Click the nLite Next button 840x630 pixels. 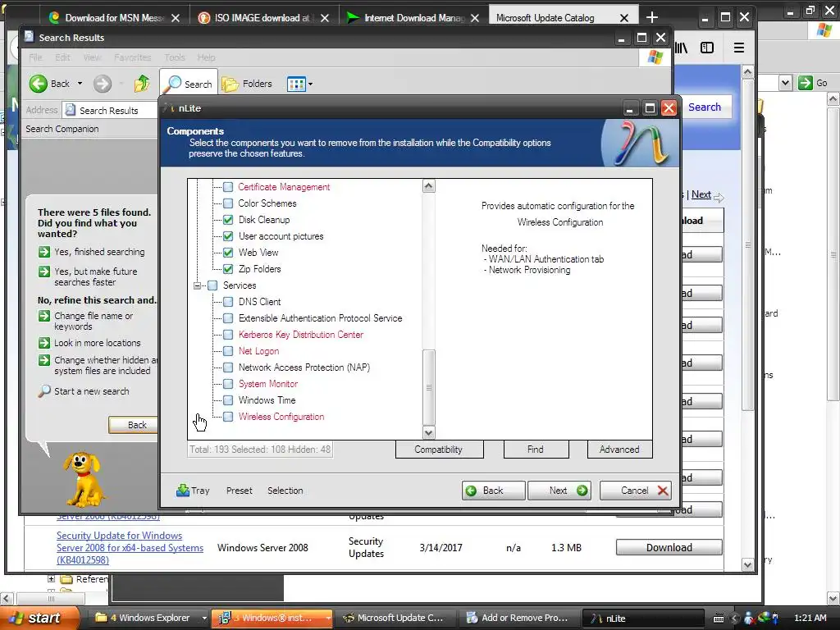pos(559,491)
